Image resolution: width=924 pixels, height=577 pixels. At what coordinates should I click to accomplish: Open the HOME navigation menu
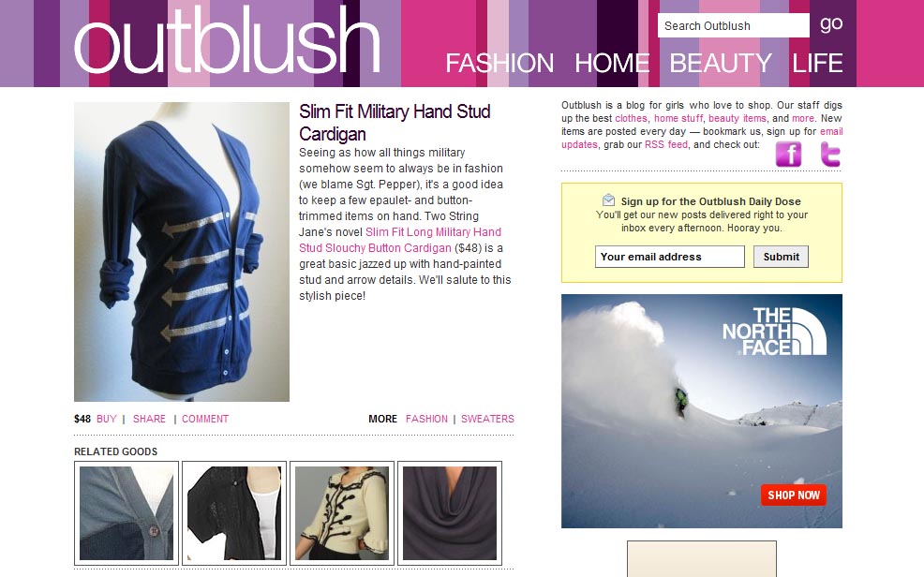click(612, 63)
